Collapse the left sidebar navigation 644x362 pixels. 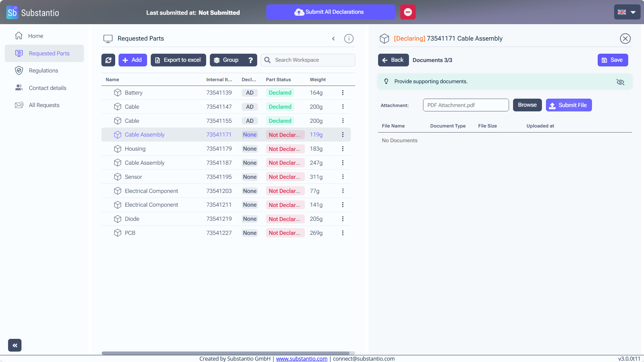(x=15, y=345)
